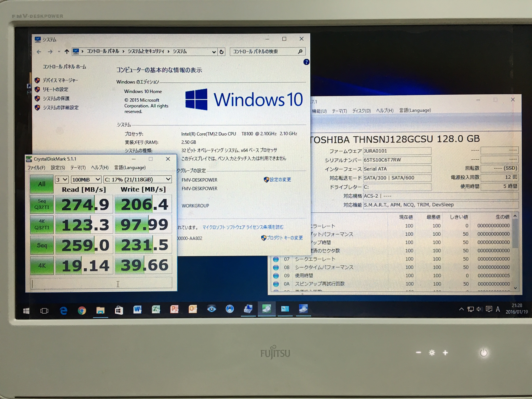Read the Microsoft software license terms link
The image size is (532, 399).
[x=243, y=227]
